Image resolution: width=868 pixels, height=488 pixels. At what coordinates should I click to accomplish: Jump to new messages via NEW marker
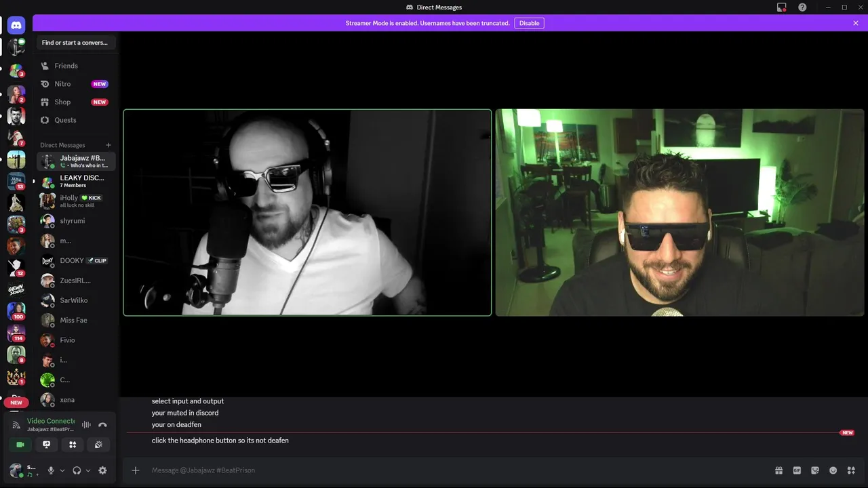[847, 432]
